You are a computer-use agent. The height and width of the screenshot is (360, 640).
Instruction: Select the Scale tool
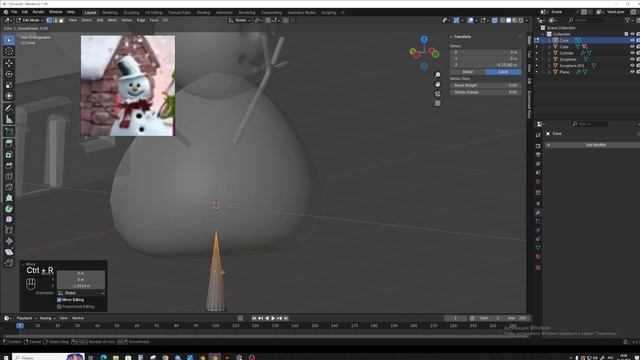click(x=9, y=85)
